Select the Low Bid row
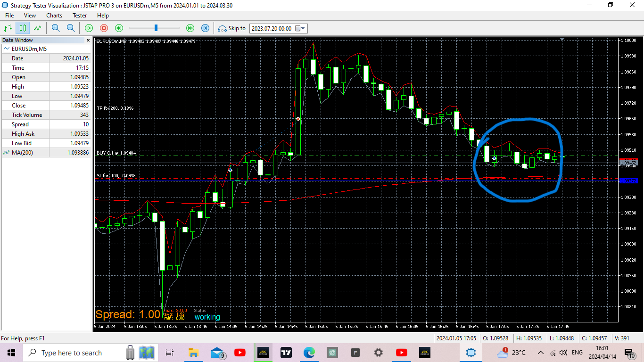The width and height of the screenshot is (644, 362). pos(47,143)
